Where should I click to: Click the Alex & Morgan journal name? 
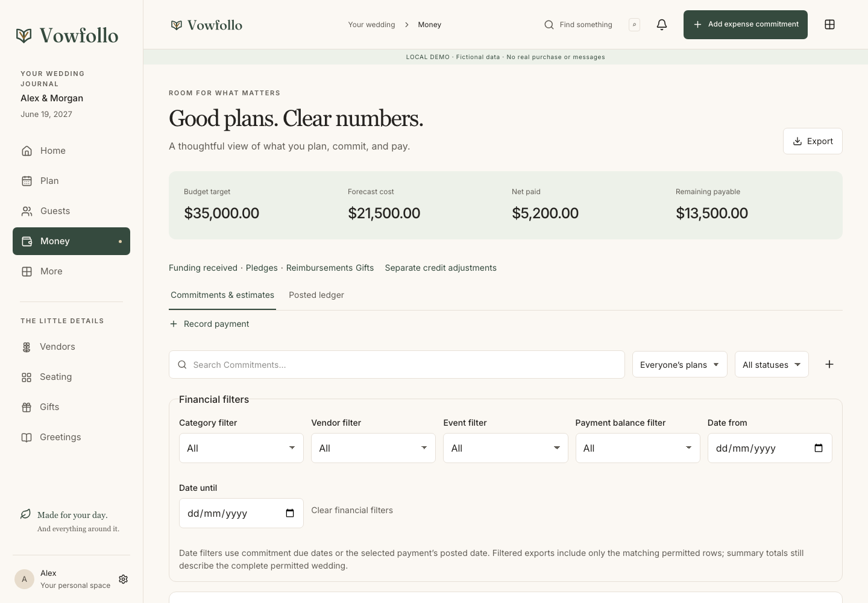coord(52,98)
